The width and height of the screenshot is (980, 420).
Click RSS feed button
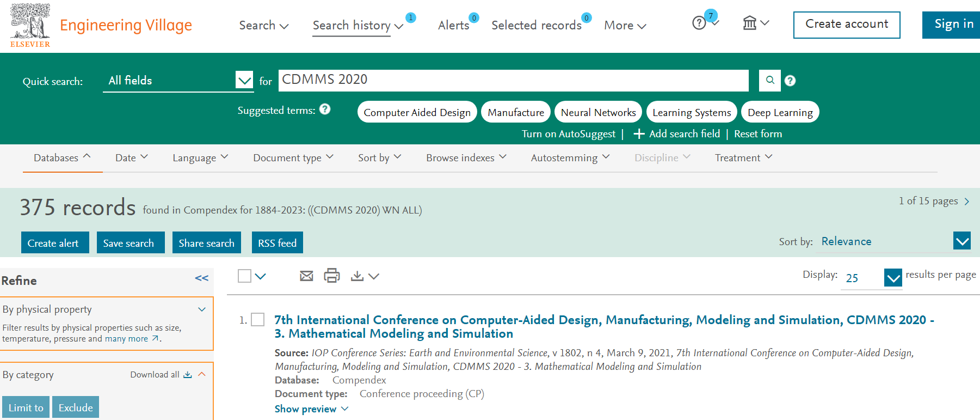tap(277, 242)
